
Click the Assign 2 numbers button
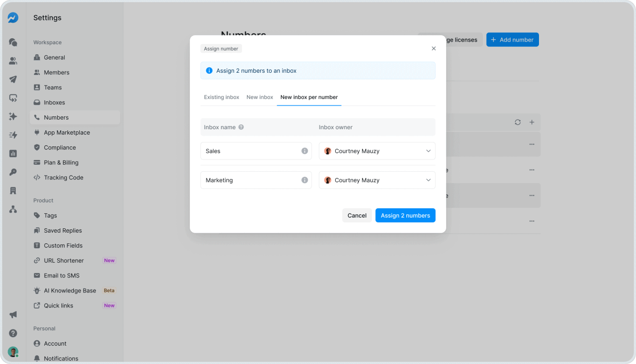(x=405, y=215)
